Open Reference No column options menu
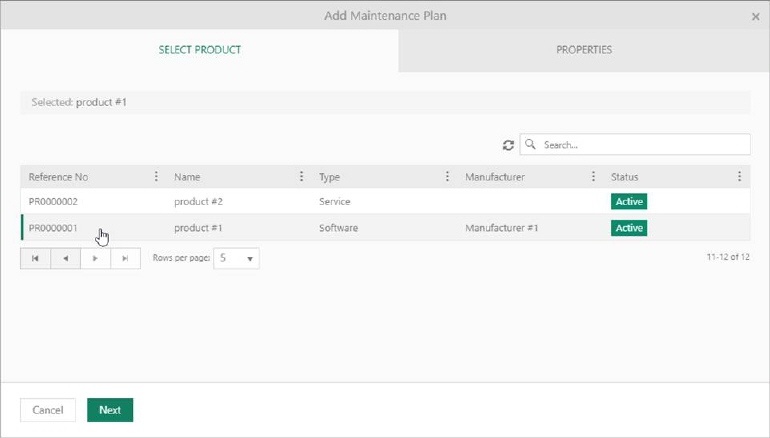The height and width of the screenshot is (438, 770). [156, 177]
